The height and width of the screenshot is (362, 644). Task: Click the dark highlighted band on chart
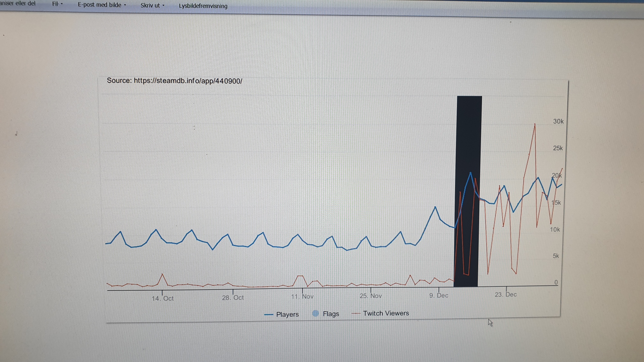pos(469,134)
